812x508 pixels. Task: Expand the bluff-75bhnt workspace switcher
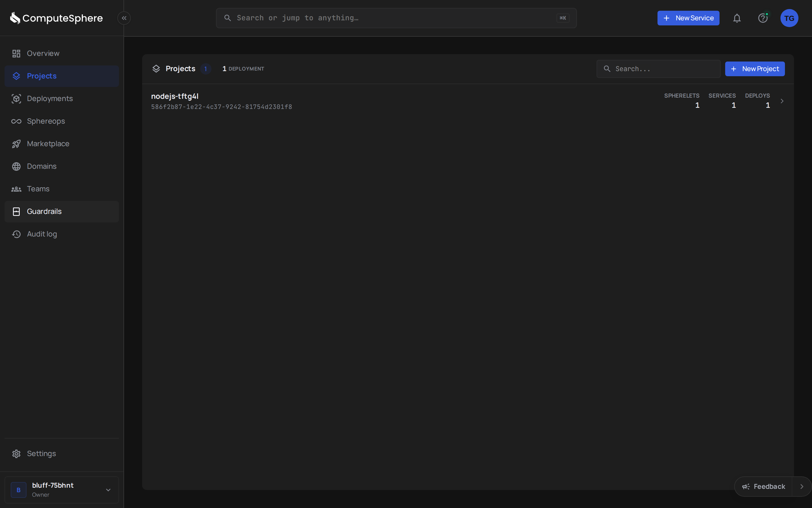[x=62, y=490]
